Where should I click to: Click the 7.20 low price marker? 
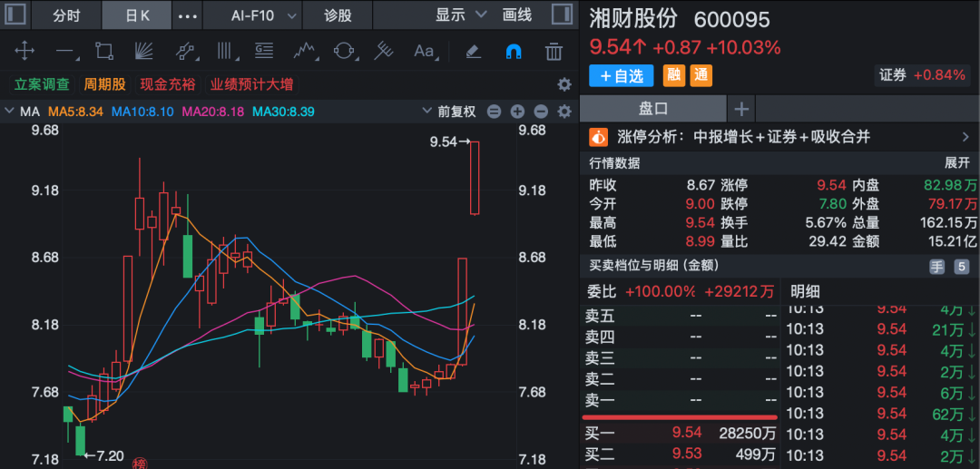point(103,456)
